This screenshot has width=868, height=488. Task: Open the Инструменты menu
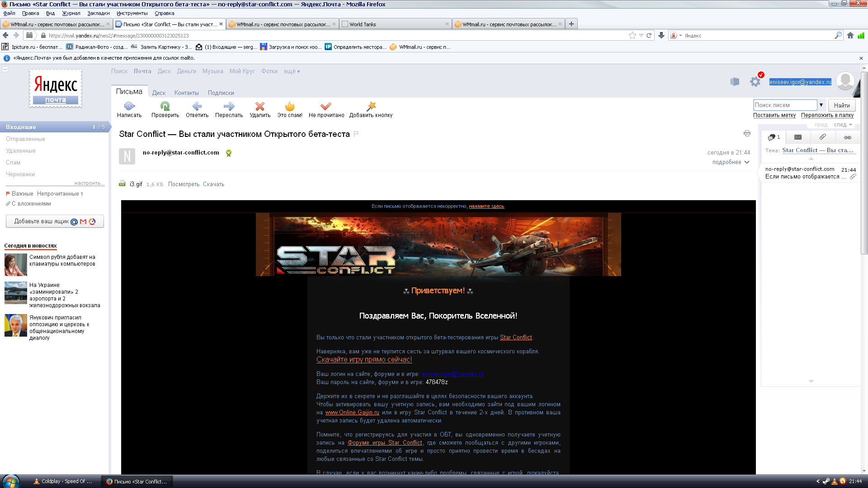coord(132,13)
